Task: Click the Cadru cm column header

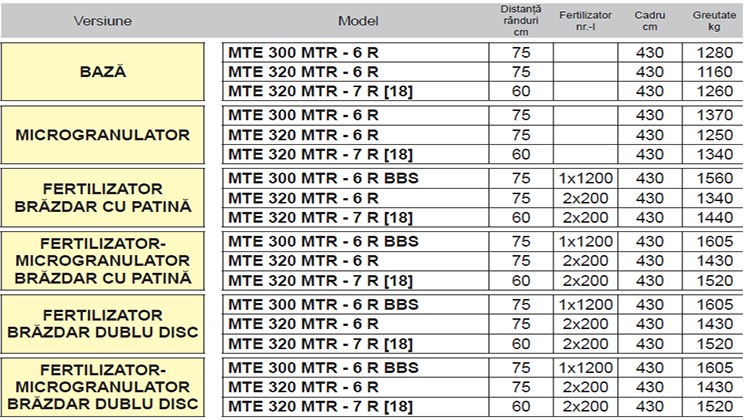Action: (x=649, y=20)
